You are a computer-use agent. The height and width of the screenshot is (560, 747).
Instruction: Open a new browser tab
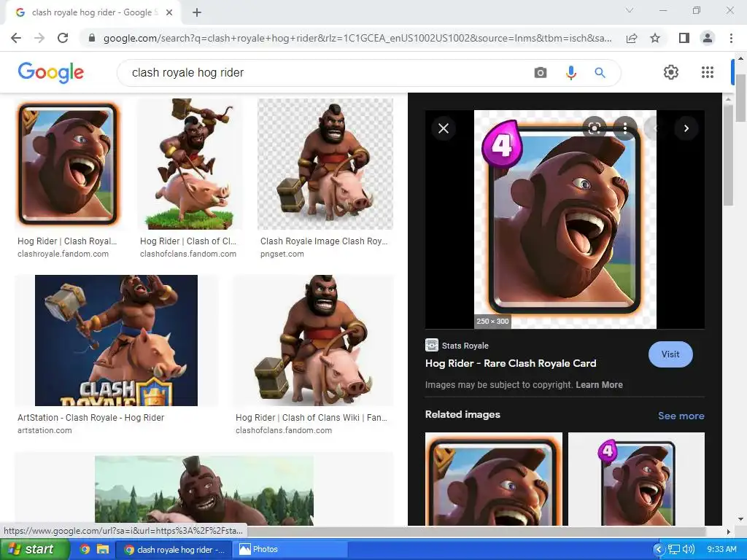point(197,12)
